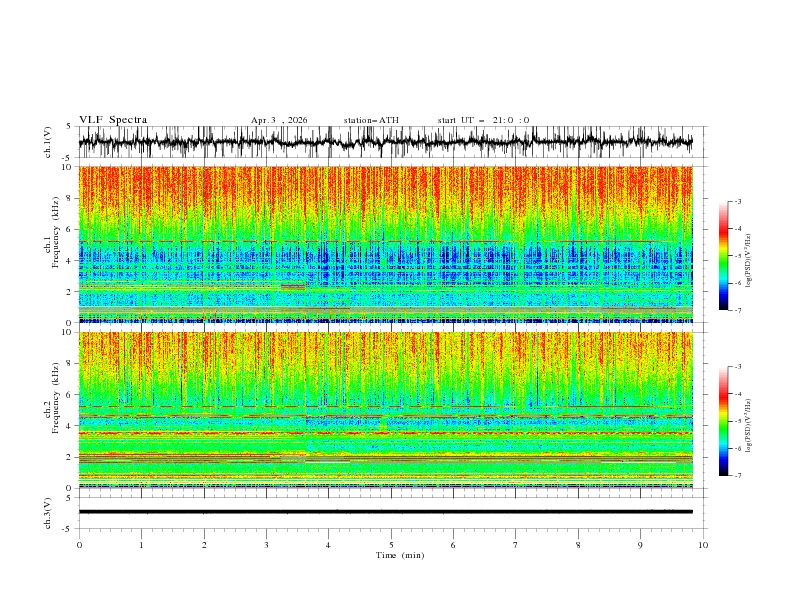Image resolution: width=792 pixels, height=612 pixels.
Task: Click time axis tick label "7"
Action: [x=516, y=545]
